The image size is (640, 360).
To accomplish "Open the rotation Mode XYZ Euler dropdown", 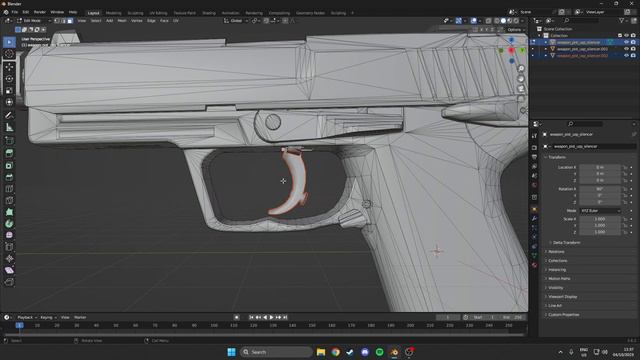I will pyautogui.click(x=600, y=211).
